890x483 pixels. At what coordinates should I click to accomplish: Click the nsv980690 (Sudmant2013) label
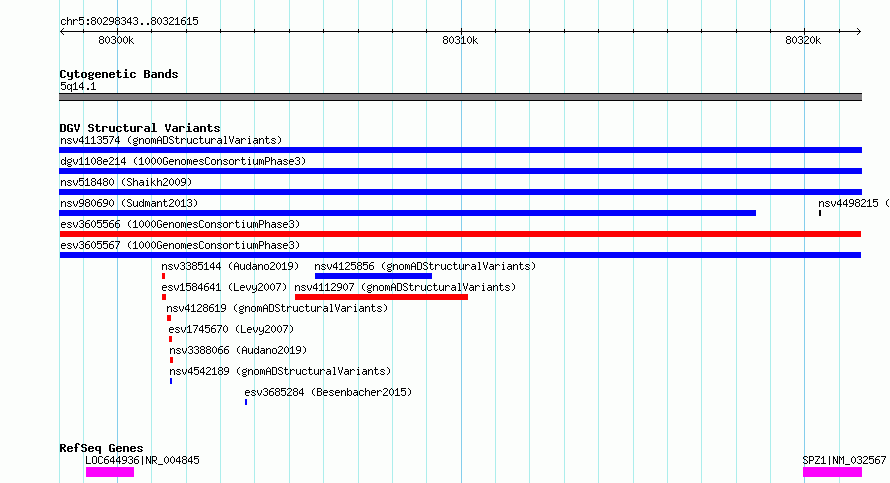point(129,203)
